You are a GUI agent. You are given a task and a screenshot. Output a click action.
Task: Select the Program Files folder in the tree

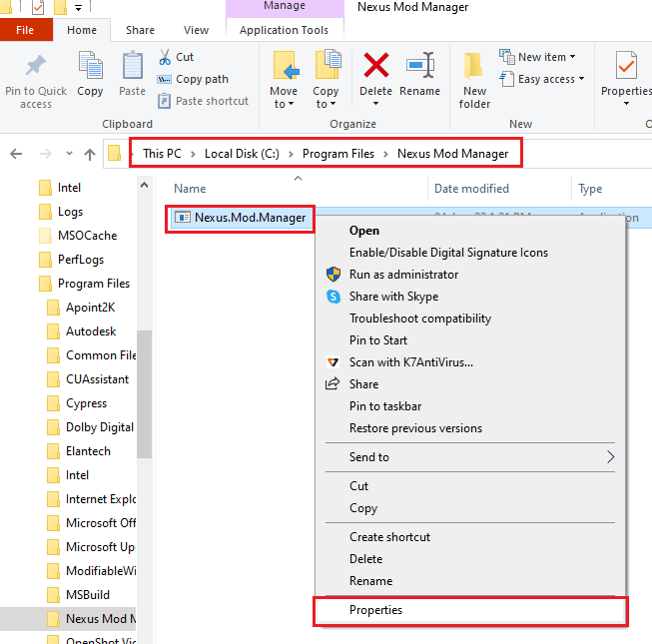tap(85, 284)
